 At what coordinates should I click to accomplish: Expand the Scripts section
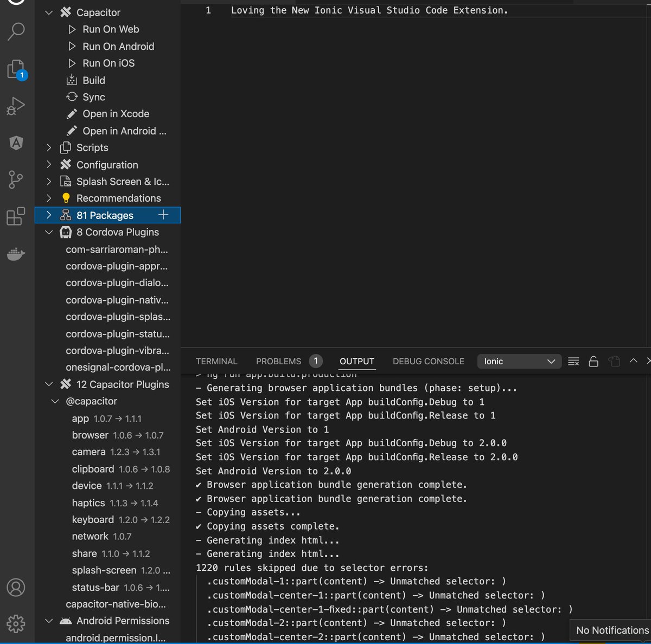49,147
